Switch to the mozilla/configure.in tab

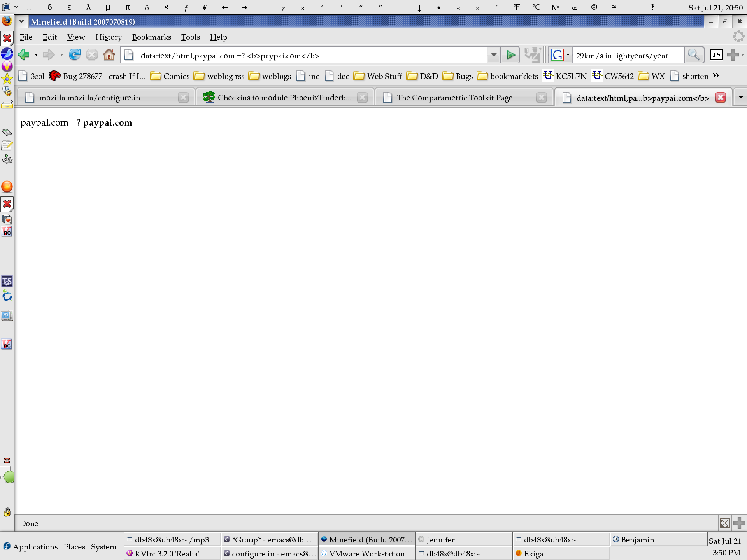(x=105, y=98)
